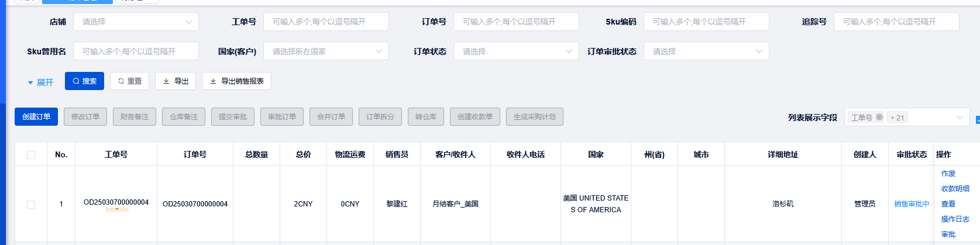Click the 导出销售报表 sales report export button
Screen dimensions: 980x245
tap(236, 81)
